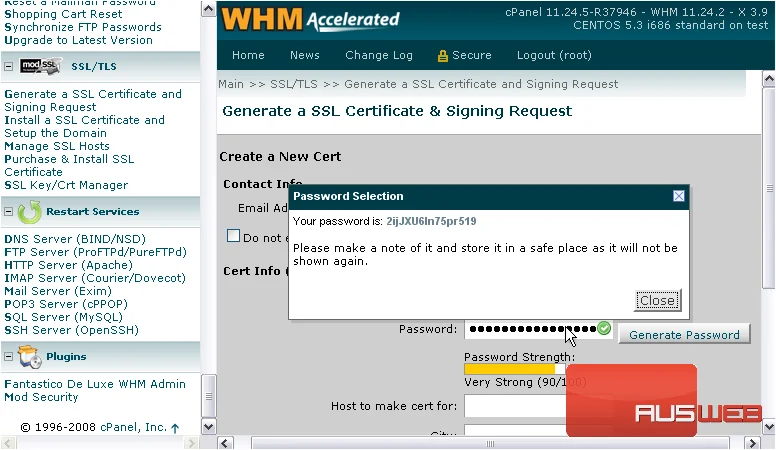This screenshot has height=450, width=776.
Task: Restart SQL Server (MySQL)
Action: click(63, 317)
